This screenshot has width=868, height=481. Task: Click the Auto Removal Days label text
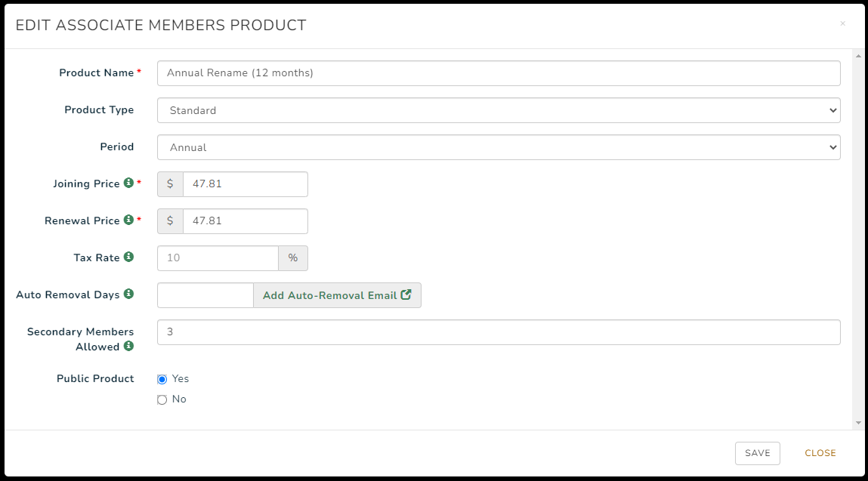coord(67,294)
